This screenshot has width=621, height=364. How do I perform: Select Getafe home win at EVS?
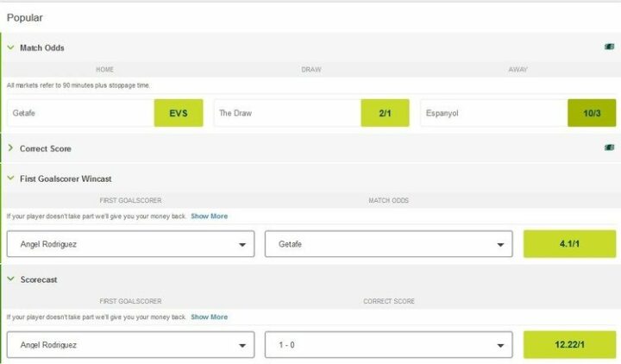[179, 113]
